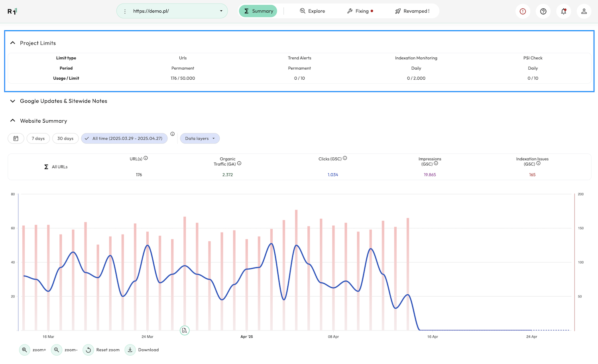Select the 30 days range filter
Image resolution: width=598 pixels, height=364 pixels.
(65, 139)
